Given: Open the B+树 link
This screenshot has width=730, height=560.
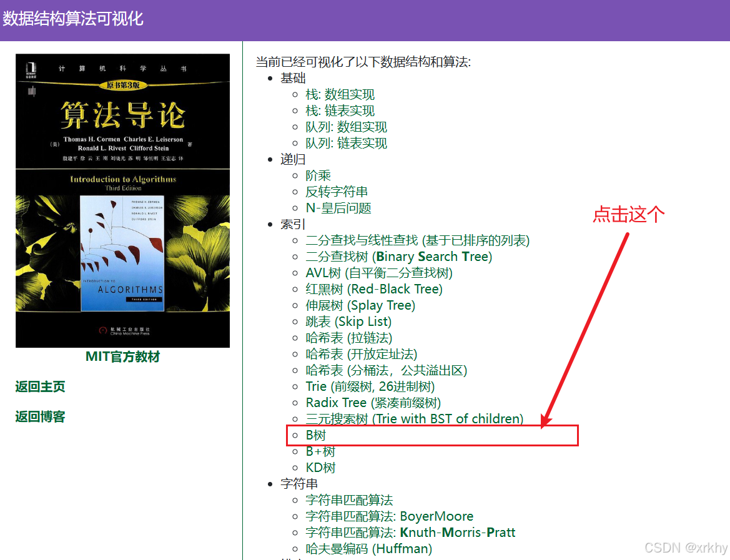Looking at the screenshot, I should pyautogui.click(x=320, y=451).
